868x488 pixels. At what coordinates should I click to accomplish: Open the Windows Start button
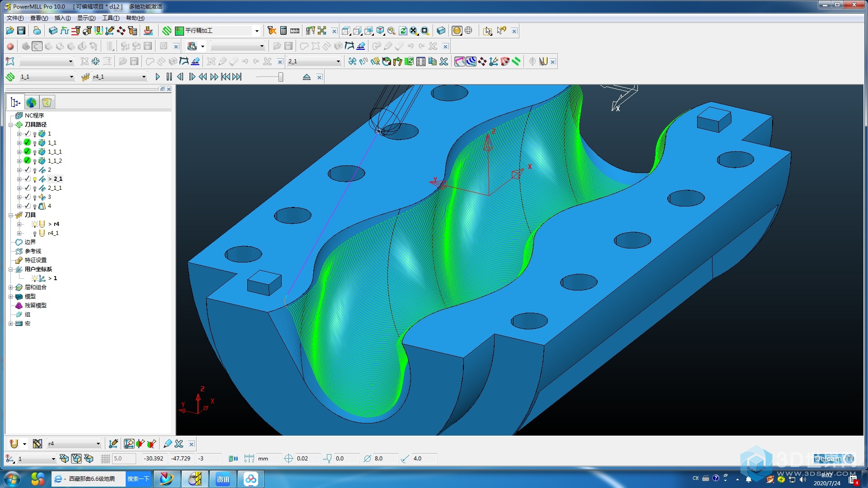12,479
